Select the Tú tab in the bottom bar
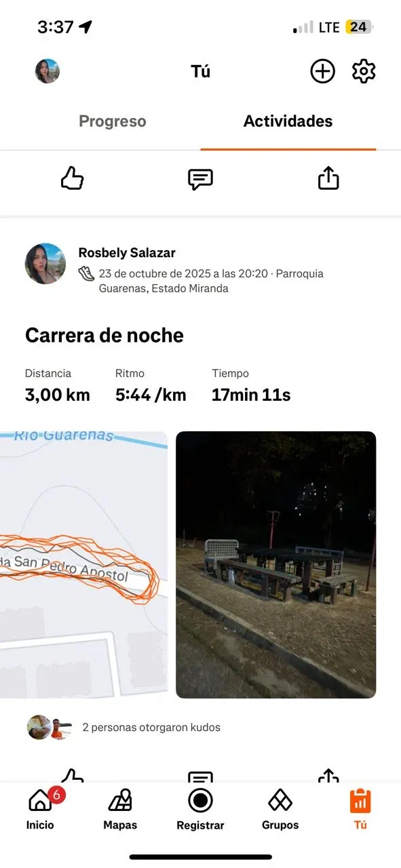The width and height of the screenshot is (401, 868). pyautogui.click(x=360, y=809)
